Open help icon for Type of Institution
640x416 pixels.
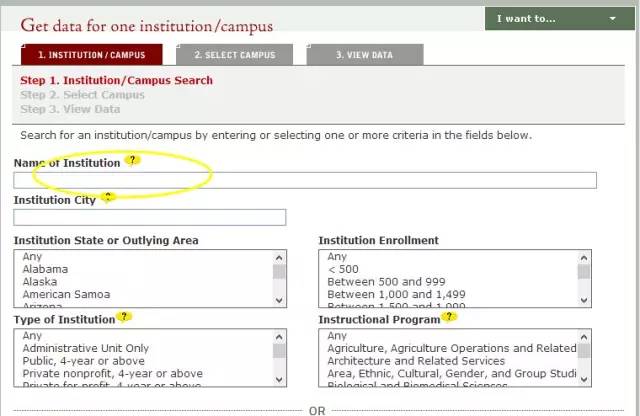(x=124, y=317)
